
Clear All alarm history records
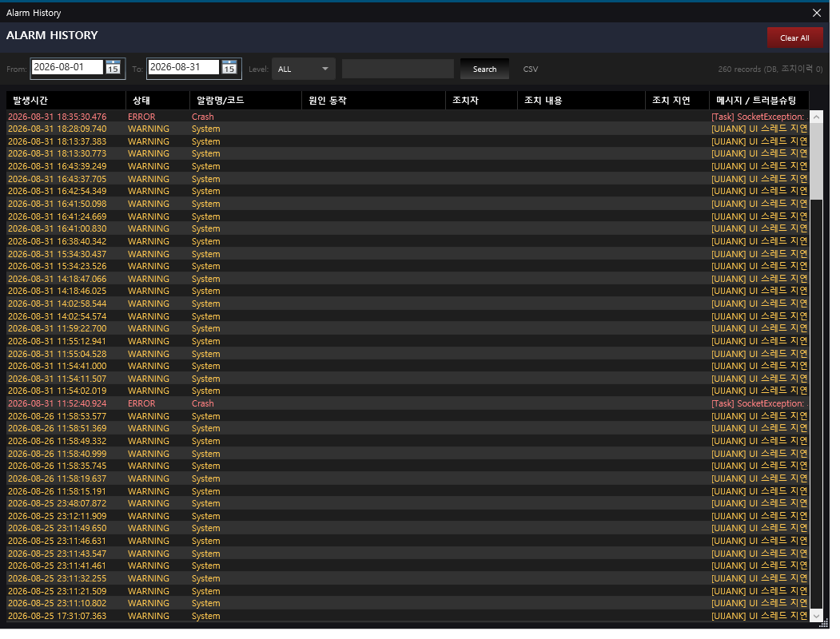[x=794, y=38]
